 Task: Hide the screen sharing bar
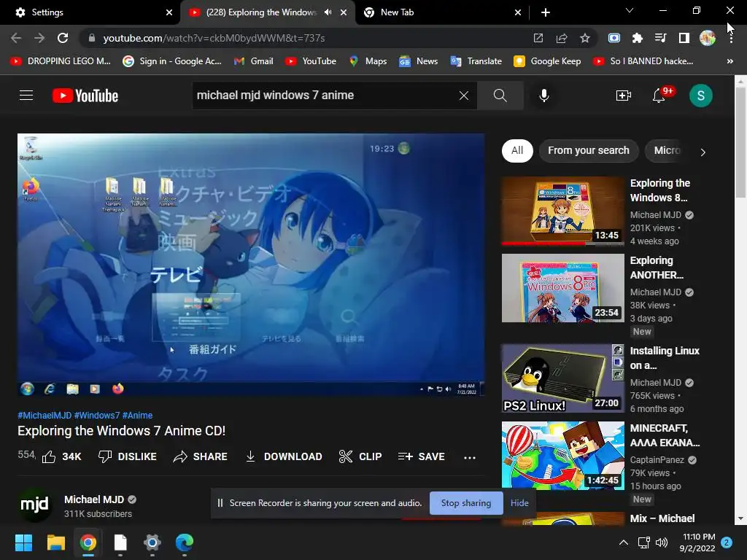pos(519,503)
